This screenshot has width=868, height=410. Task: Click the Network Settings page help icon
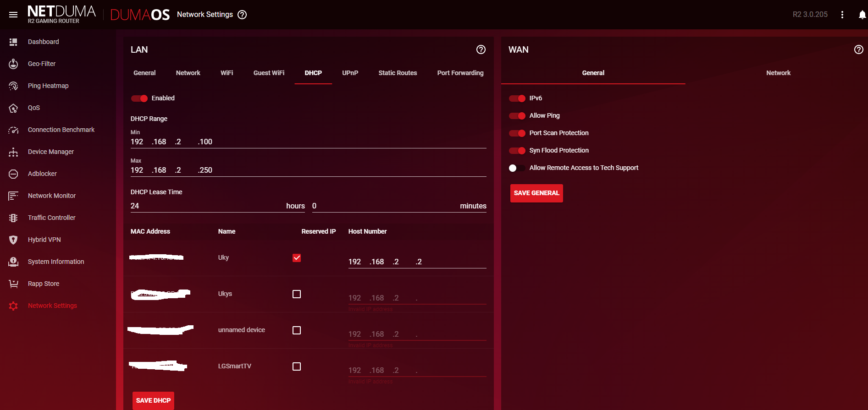[x=242, y=15]
